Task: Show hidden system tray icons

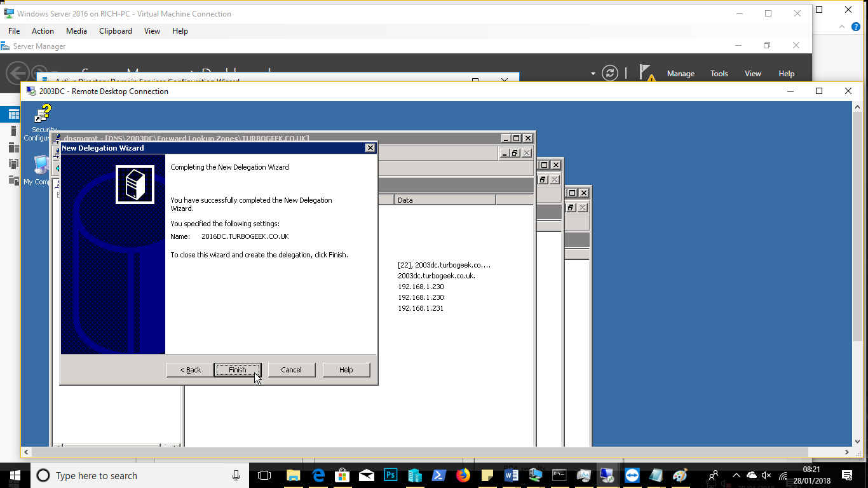Action: point(736,475)
